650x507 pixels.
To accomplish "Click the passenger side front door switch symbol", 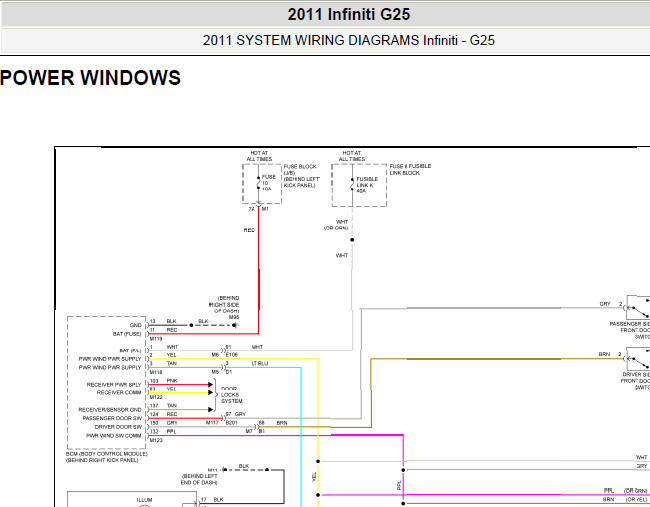I will (x=638, y=307).
